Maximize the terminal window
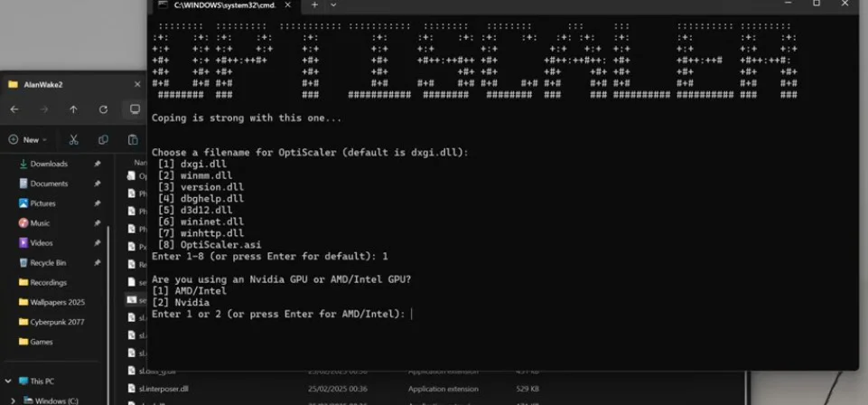Image resolution: width=868 pixels, height=405 pixels. pyautogui.click(x=817, y=4)
